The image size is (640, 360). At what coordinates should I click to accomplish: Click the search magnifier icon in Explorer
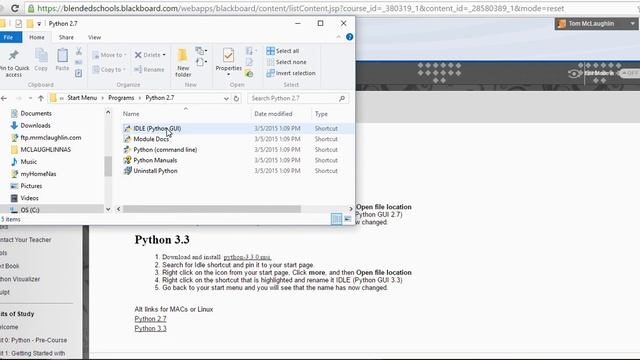[342, 98]
